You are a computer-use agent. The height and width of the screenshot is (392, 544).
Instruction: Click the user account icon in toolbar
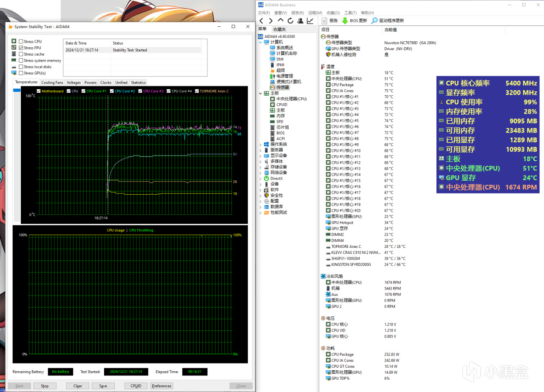tap(300, 20)
